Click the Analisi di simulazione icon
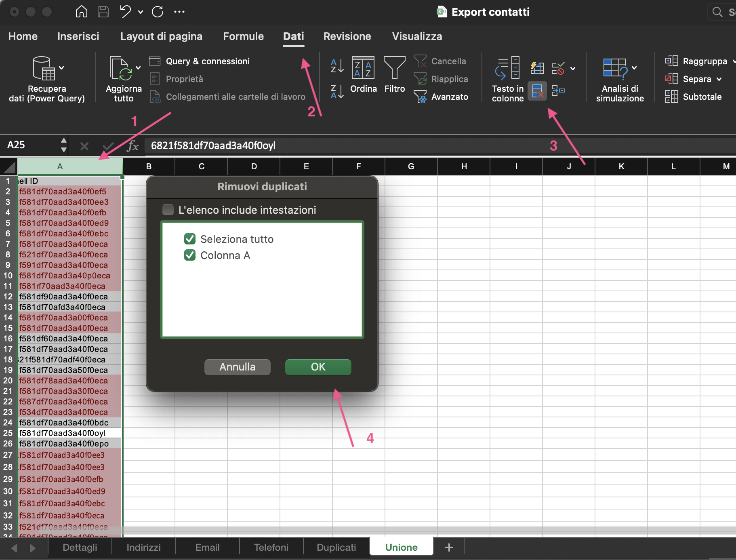The image size is (736, 560). (616, 68)
